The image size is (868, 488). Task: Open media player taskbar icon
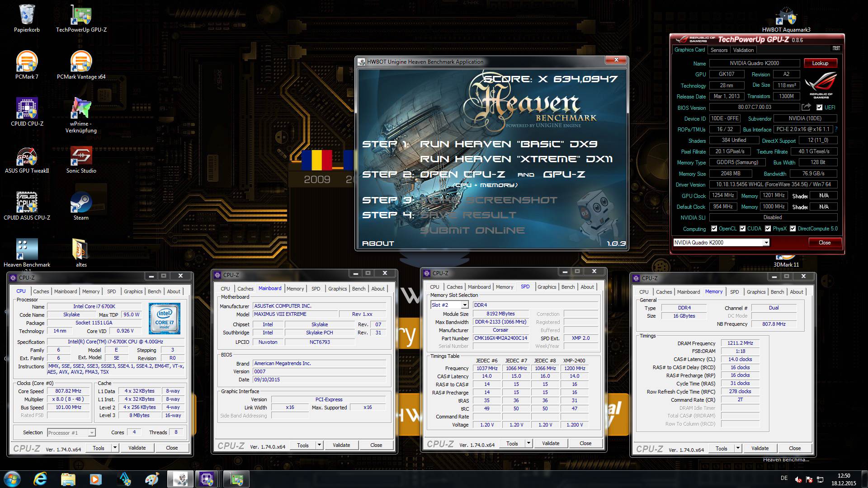tap(95, 479)
